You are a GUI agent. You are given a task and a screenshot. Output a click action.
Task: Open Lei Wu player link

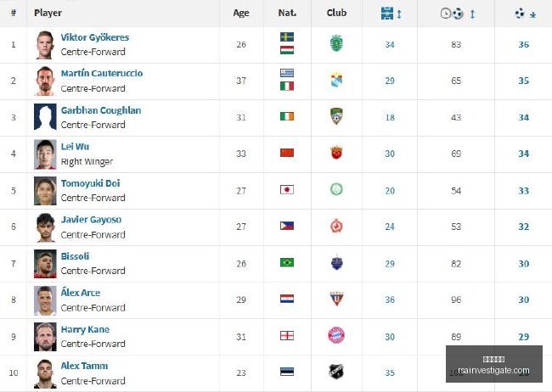click(x=75, y=147)
